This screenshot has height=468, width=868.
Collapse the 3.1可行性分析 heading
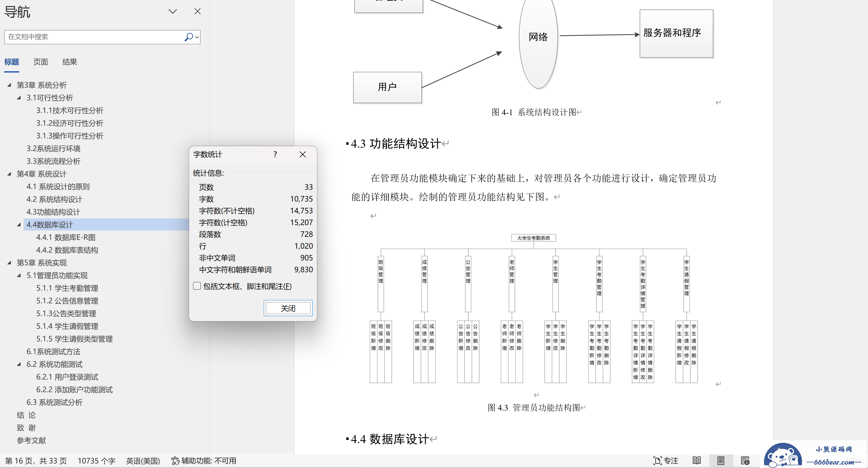coord(19,98)
